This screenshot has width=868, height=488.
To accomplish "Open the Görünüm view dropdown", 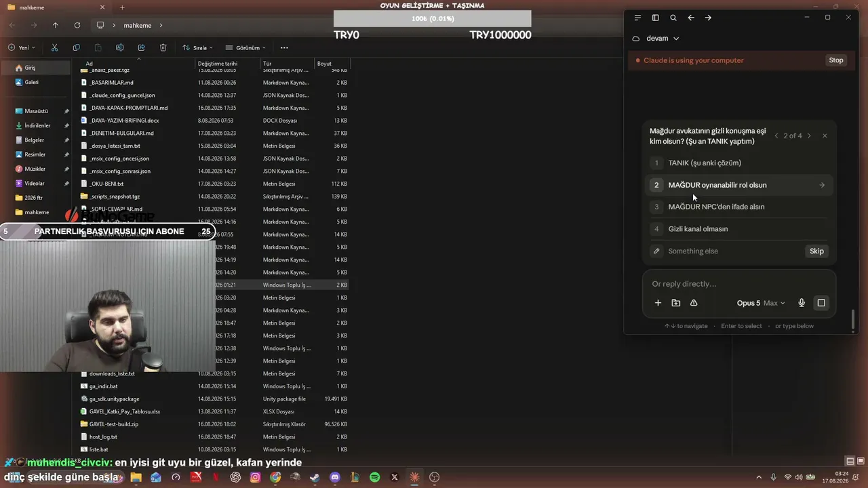I will pos(245,47).
